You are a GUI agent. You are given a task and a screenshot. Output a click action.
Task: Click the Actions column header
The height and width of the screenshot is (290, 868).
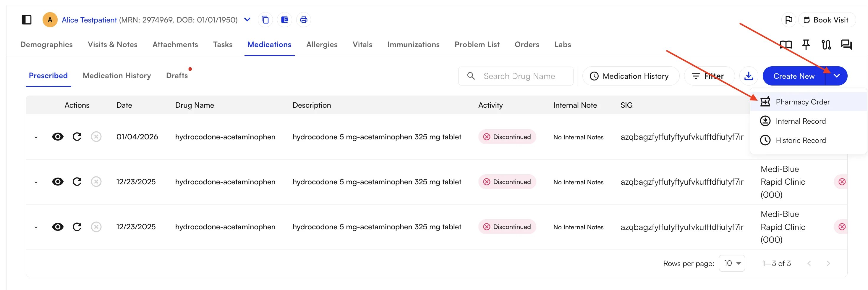point(77,105)
